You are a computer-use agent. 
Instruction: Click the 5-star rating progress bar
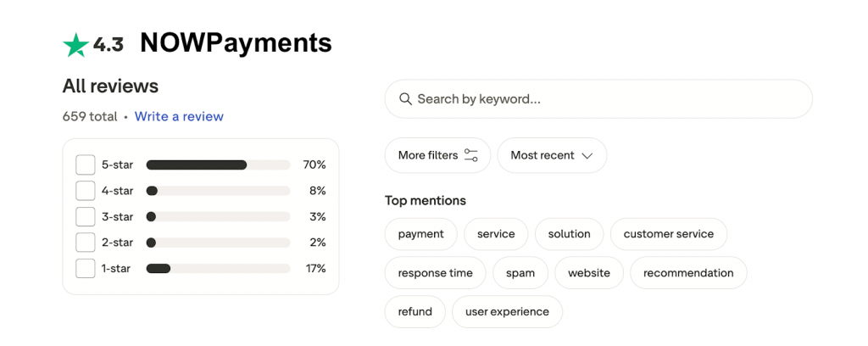coord(218,165)
